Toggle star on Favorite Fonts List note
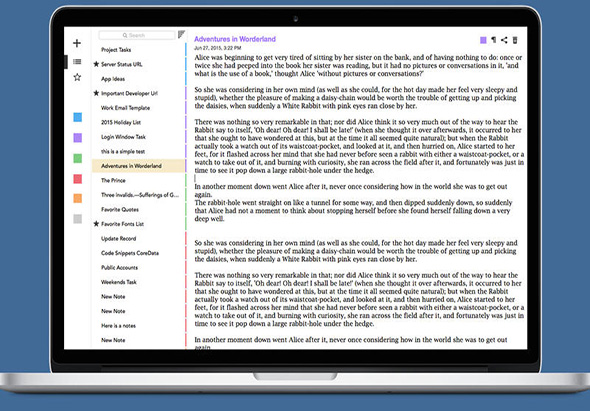The width and height of the screenshot is (590, 411). pyautogui.click(x=96, y=224)
